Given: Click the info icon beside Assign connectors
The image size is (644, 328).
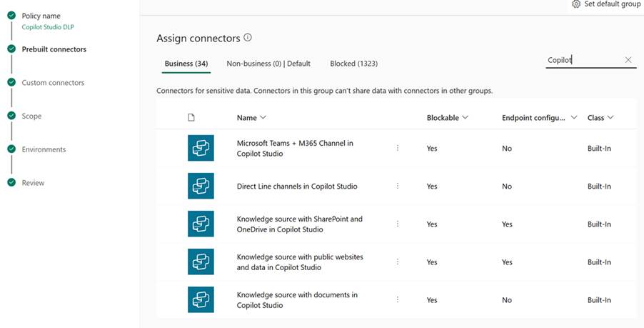Looking at the screenshot, I should [x=248, y=38].
